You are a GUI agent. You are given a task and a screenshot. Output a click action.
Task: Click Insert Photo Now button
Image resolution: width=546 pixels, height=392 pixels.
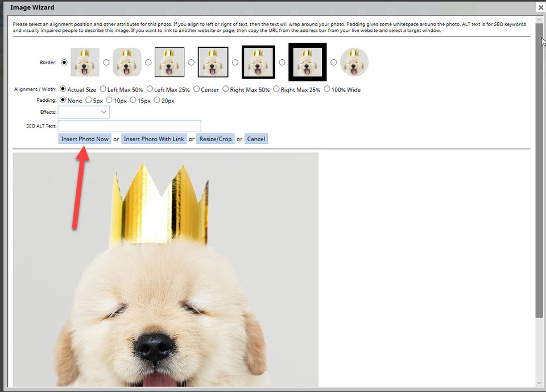coord(85,139)
